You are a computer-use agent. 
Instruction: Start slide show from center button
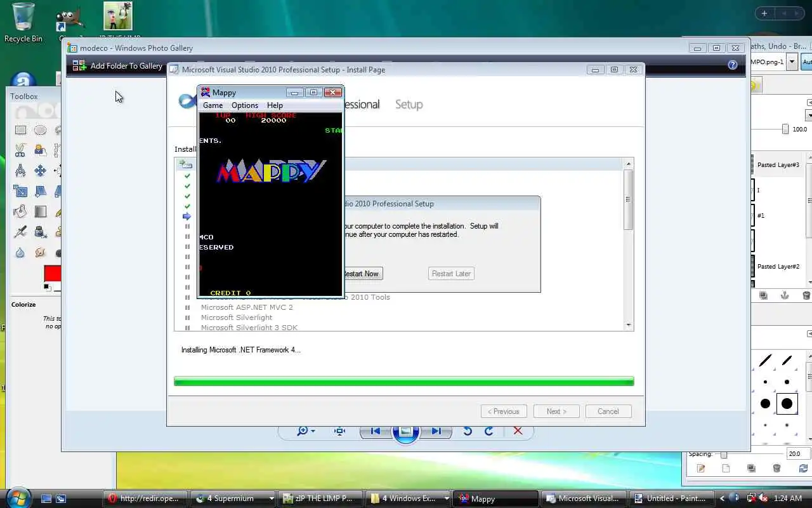[406, 432]
